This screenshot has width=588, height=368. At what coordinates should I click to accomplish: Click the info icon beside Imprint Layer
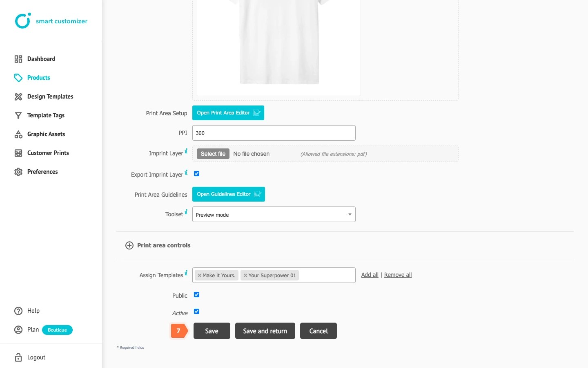click(187, 150)
